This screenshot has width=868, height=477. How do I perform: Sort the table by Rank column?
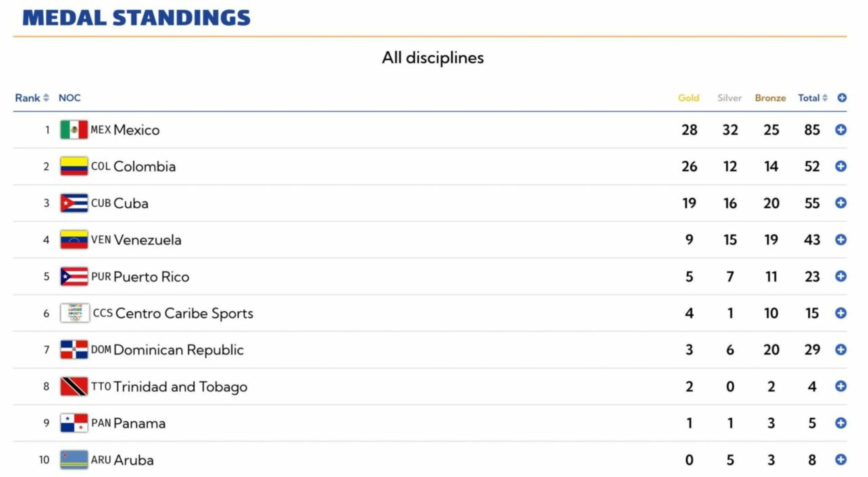[32, 98]
